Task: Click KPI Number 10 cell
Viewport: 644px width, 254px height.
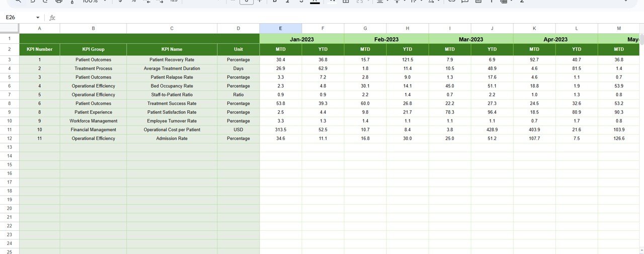Action: (39, 130)
